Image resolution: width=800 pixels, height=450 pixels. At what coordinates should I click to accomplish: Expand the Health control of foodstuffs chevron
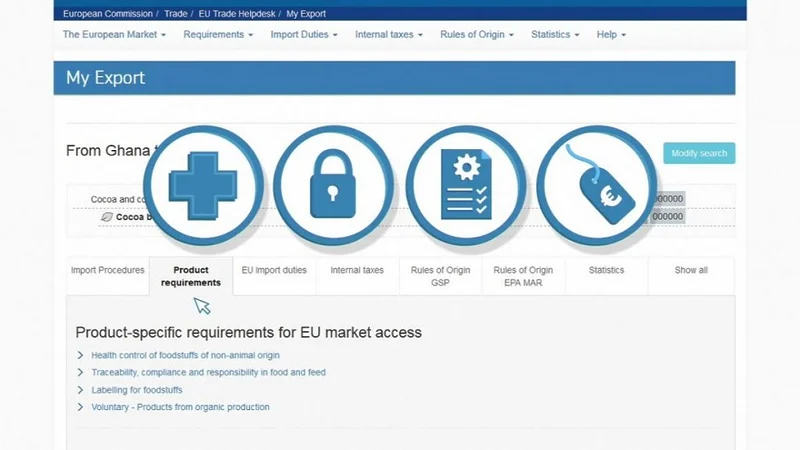click(80, 355)
